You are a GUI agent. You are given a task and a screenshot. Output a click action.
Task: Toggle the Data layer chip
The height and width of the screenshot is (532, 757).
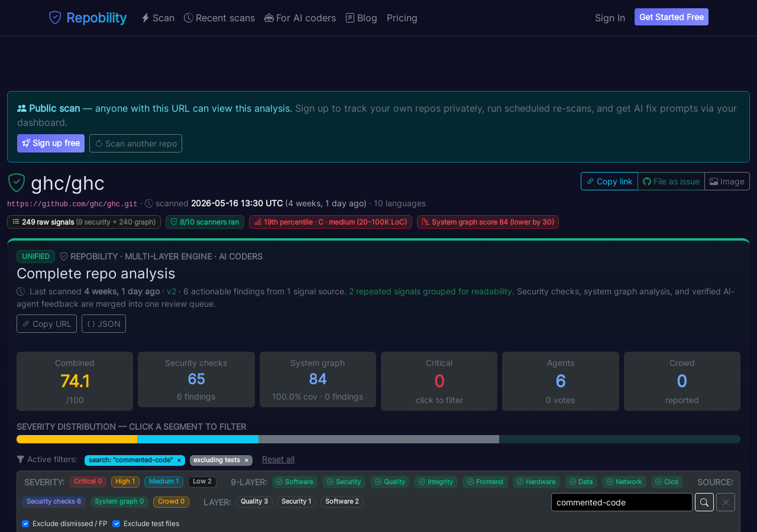coord(581,482)
